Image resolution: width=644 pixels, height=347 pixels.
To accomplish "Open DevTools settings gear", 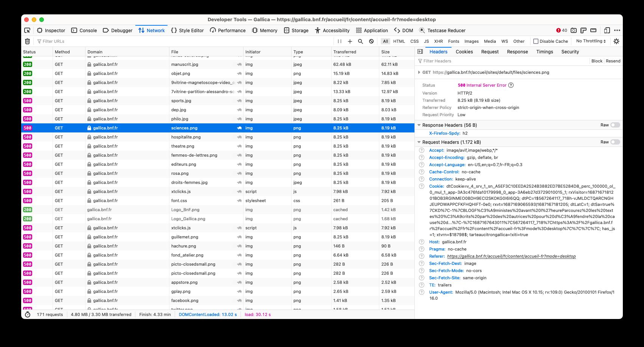I will pyautogui.click(x=616, y=41).
